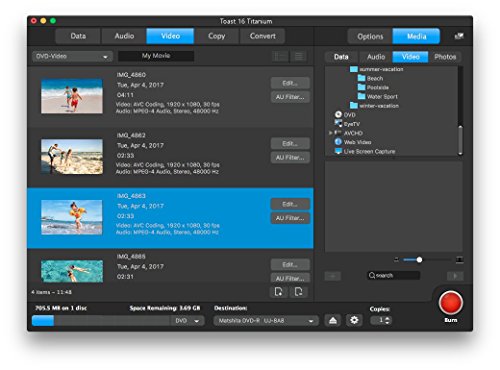The image size is (500, 370).
Task: Adjust the Copies stepper arrows
Action: (387, 320)
